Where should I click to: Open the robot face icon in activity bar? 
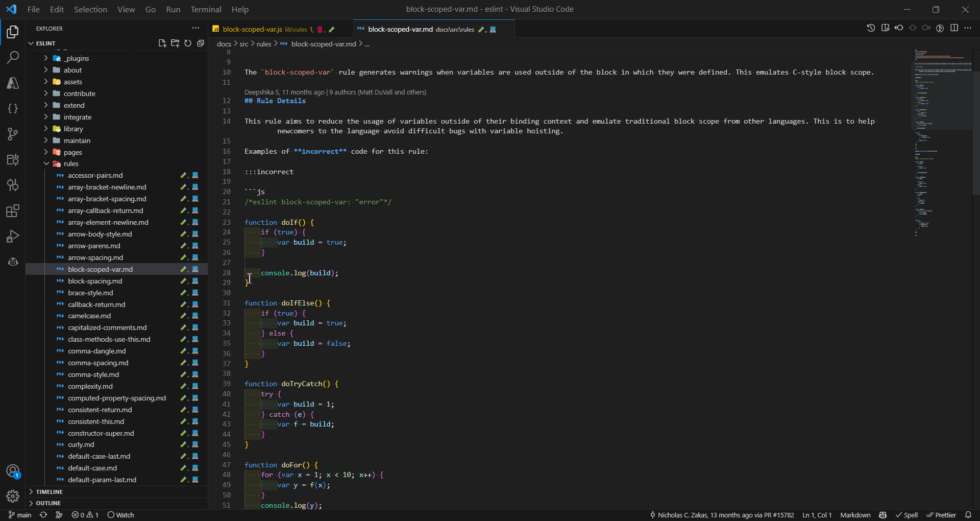(x=13, y=262)
